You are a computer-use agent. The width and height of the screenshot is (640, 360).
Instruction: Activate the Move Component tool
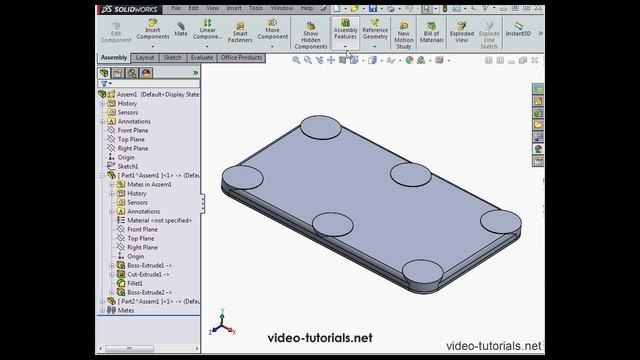click(x=273, y=29)
